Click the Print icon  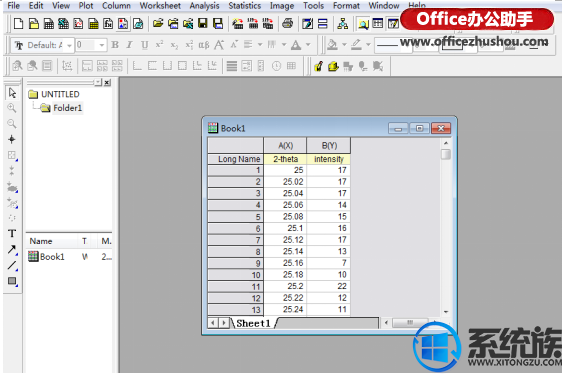point(287,24)
